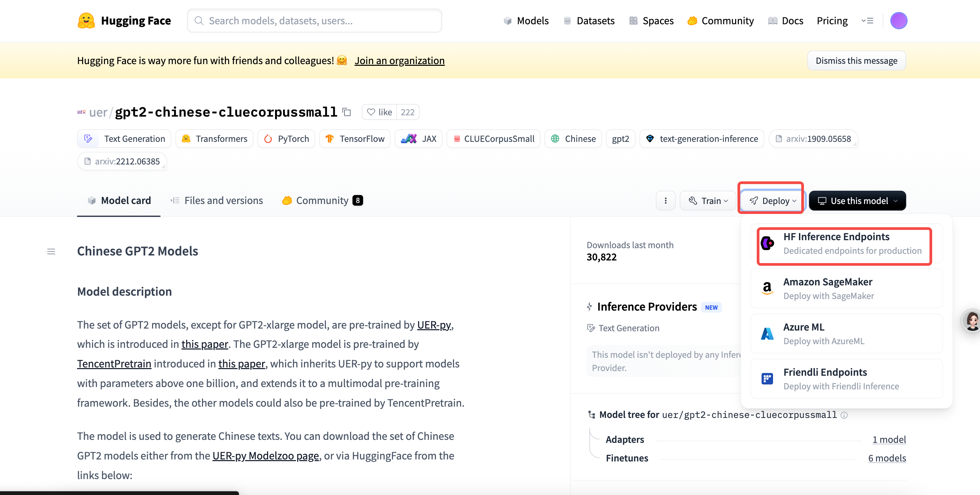
Task: Like the model with the heart button
Action: [x=379, y=112]
